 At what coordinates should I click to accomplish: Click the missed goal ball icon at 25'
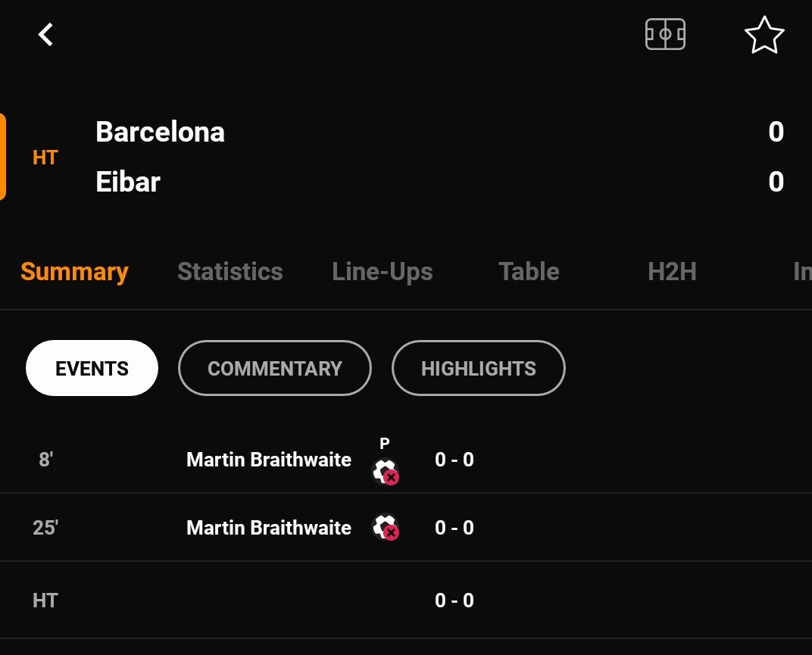pos(386,527)
